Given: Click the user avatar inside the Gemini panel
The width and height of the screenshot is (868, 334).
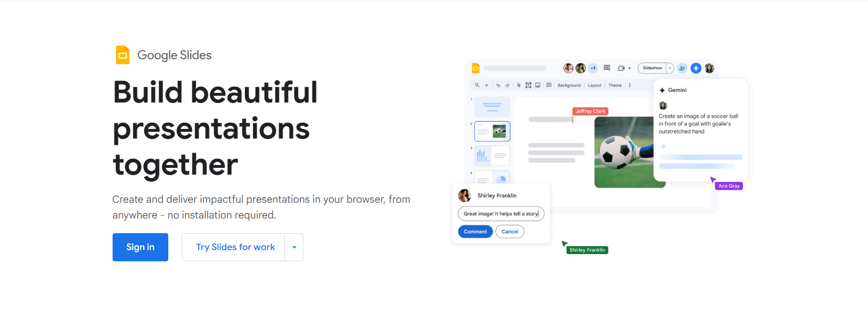Looking at the screenshot, I should coord(663,105).
